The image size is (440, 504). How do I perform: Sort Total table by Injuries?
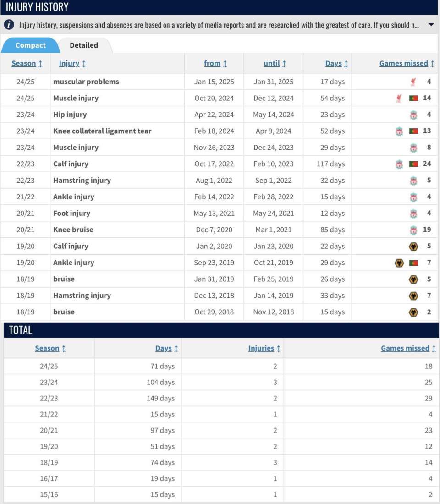pyautogui.click(x=264, y=348)
